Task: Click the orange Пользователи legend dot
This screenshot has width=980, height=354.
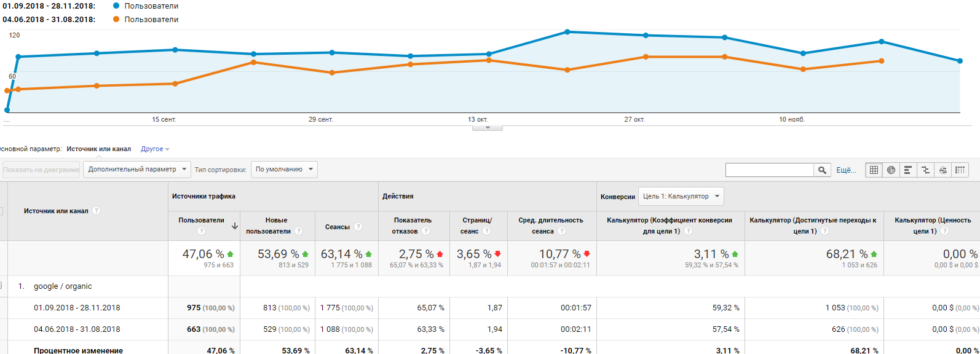Action: pyautogui.click(x=116, y=19)
